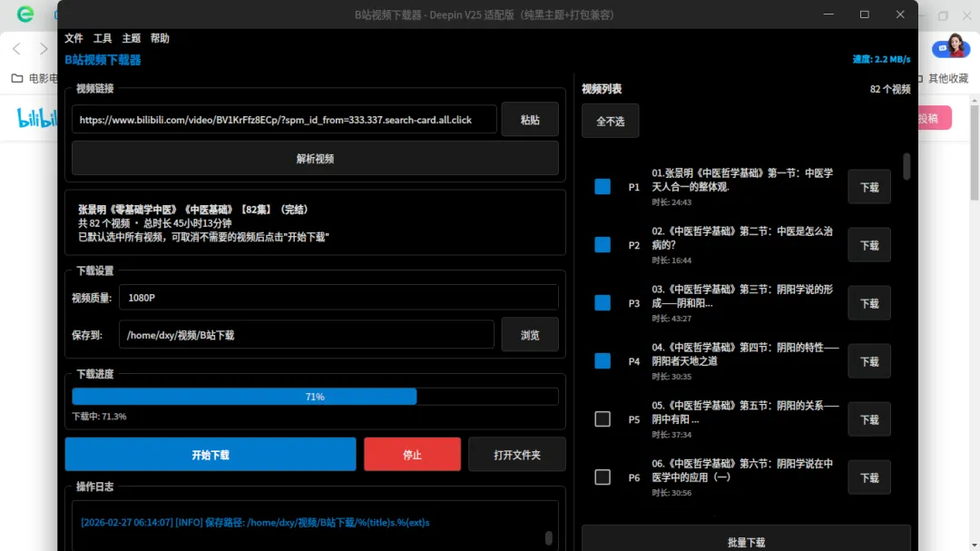Click the download progress bar at 71%
The height and width of the screenshot is (551, 980).
315,397
